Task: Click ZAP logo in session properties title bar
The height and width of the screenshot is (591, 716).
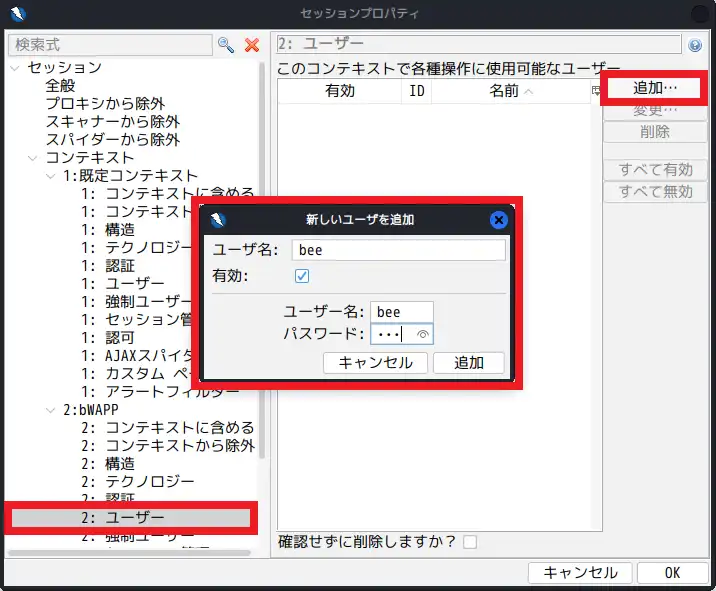Action: [x=18, y=14]
